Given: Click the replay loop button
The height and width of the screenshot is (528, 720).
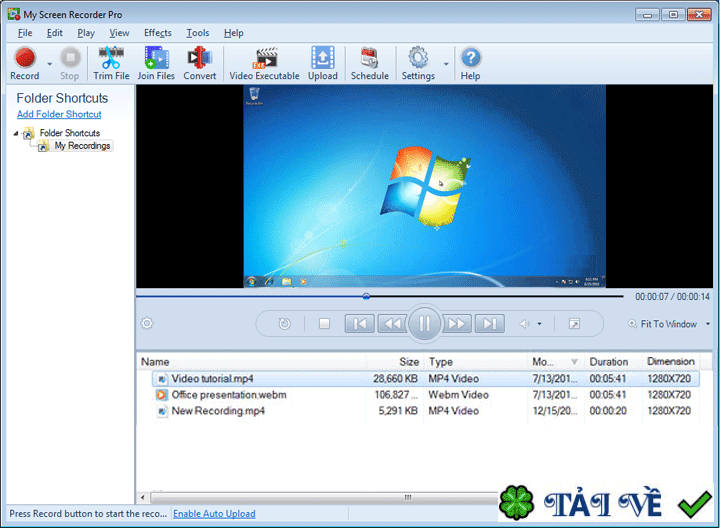Looking at the screenshot, I should 285,324.
